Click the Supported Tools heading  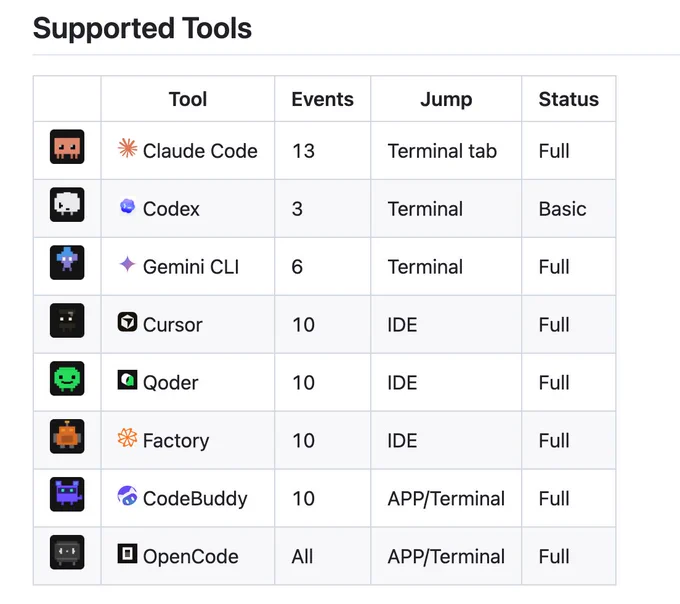tap(142, 29)
